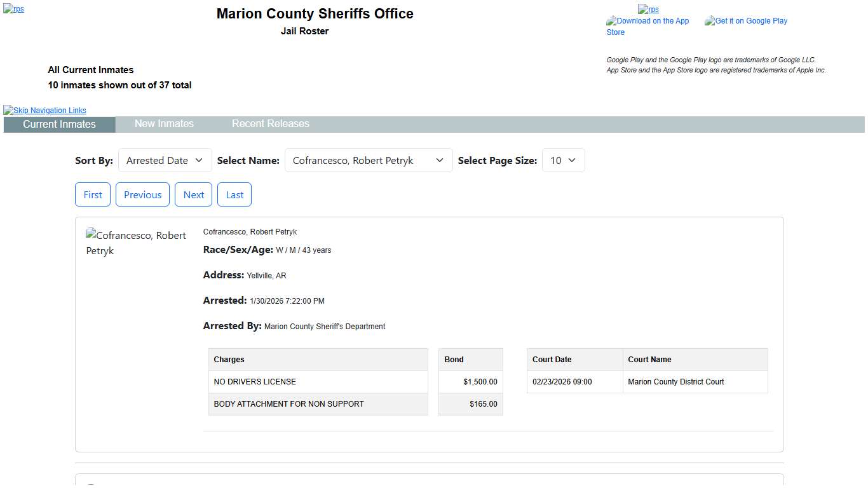Go to the First page of inmates
The width and height of the screenshot is (868, 488).
tap(93, 195)
